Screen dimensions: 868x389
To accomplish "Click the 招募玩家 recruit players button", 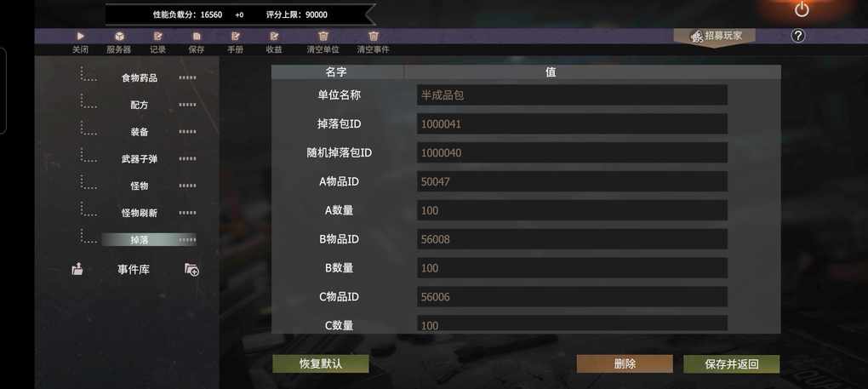I will click(x=715, y=37).
